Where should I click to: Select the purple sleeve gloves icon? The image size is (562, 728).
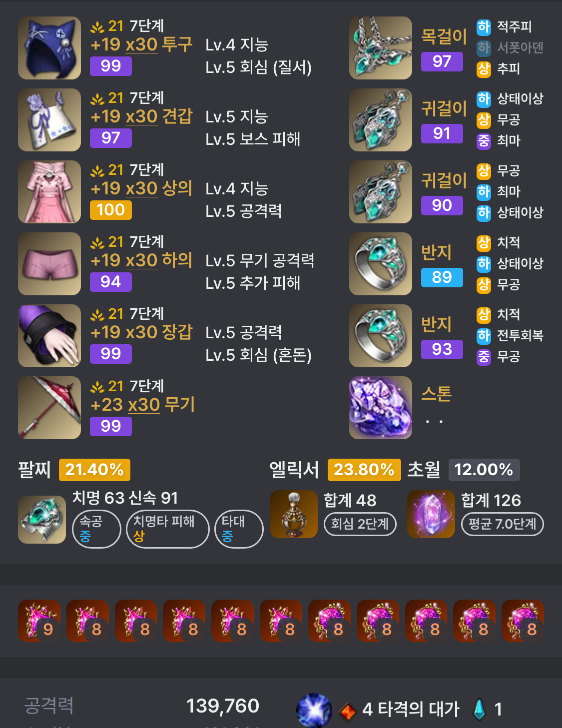point(49,336)
